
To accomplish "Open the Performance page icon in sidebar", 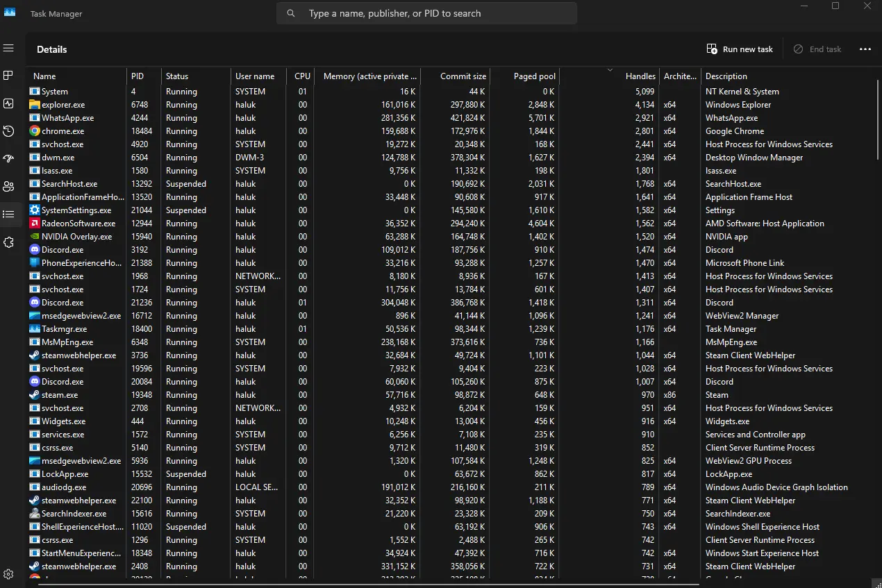I will 8,103.
